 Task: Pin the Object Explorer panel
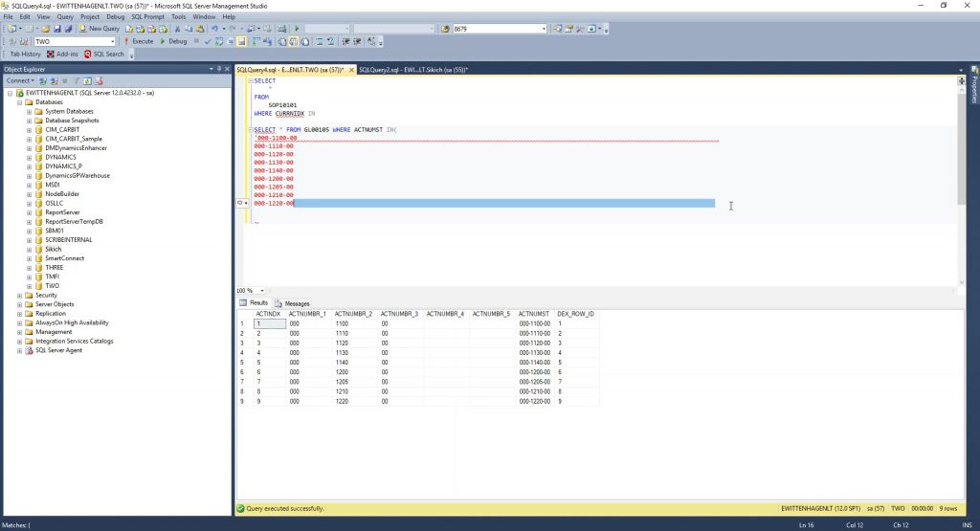coord(219,69)
